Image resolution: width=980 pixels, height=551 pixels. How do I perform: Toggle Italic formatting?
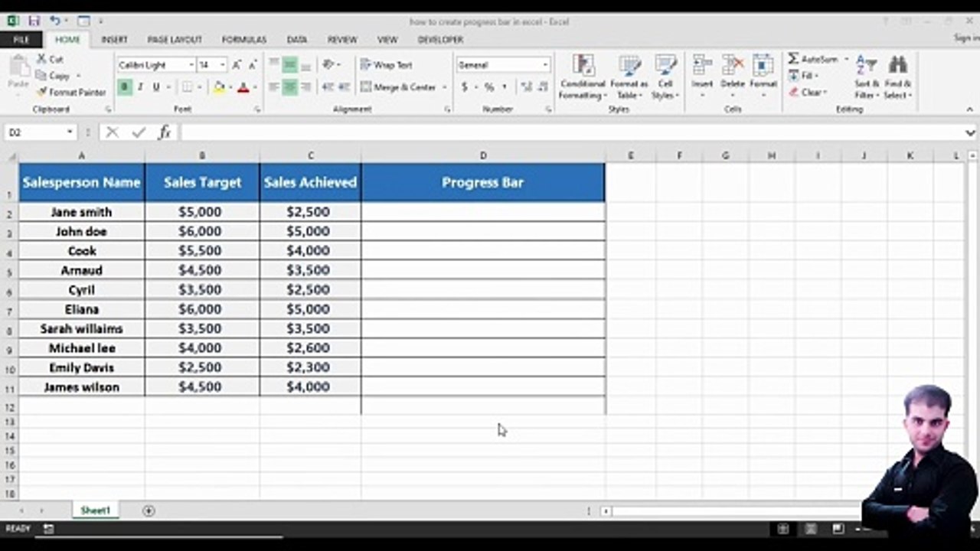click(140, 87)
